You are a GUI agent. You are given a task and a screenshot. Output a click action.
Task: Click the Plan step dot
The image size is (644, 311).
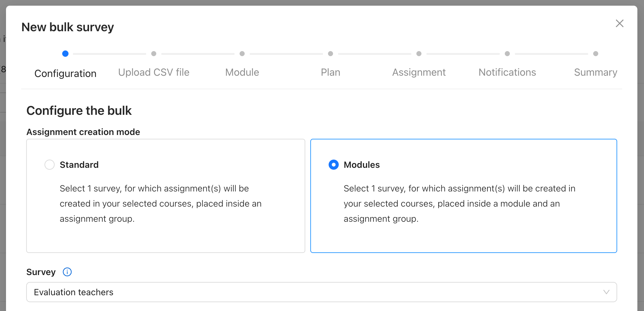[331, 54]
